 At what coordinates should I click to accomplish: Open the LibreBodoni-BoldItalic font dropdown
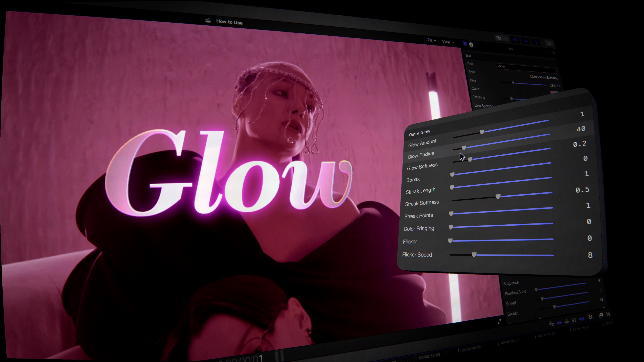[x=544, y=77]
